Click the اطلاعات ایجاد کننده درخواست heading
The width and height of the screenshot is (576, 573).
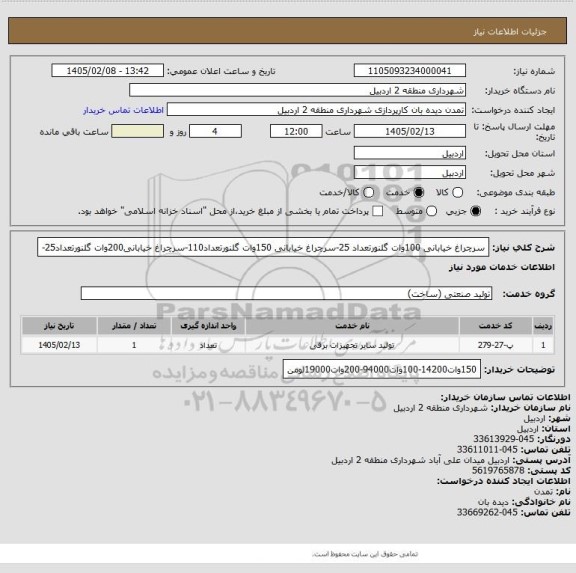point(504,481)
